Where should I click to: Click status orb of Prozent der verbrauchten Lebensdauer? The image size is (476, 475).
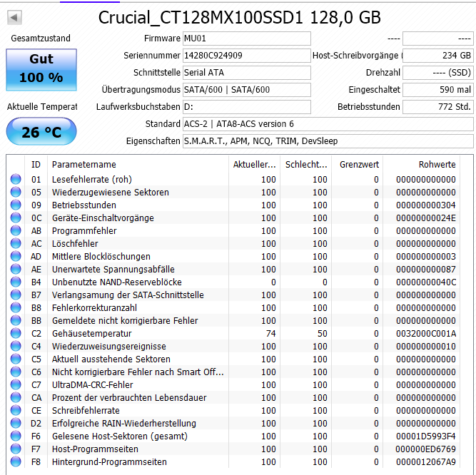(x=16, y=398)
